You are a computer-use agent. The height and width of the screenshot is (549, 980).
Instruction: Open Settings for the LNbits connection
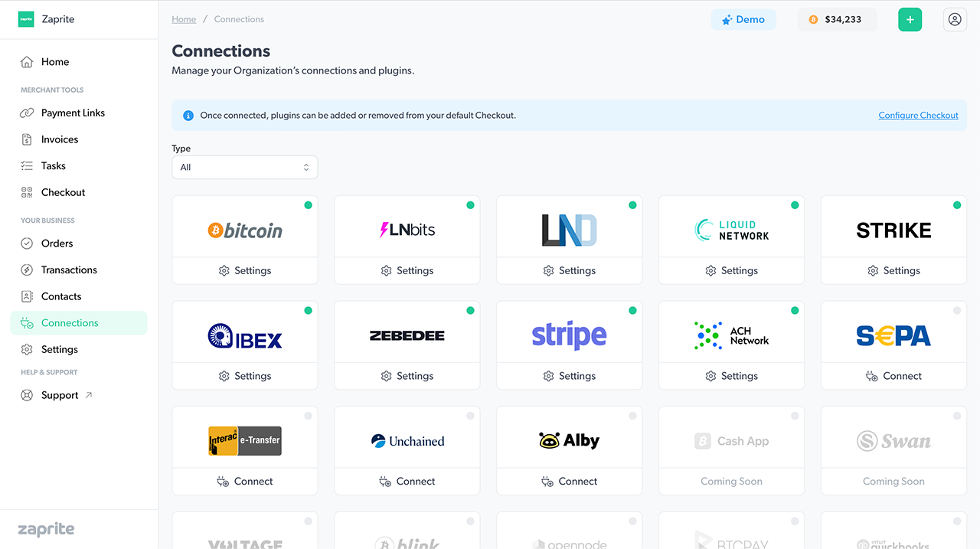pos(407,270)
